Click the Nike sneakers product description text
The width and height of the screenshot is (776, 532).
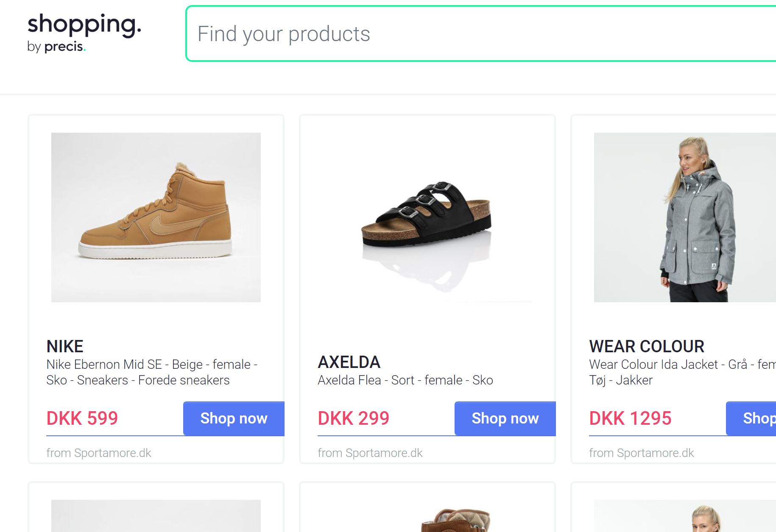point(152,372)
